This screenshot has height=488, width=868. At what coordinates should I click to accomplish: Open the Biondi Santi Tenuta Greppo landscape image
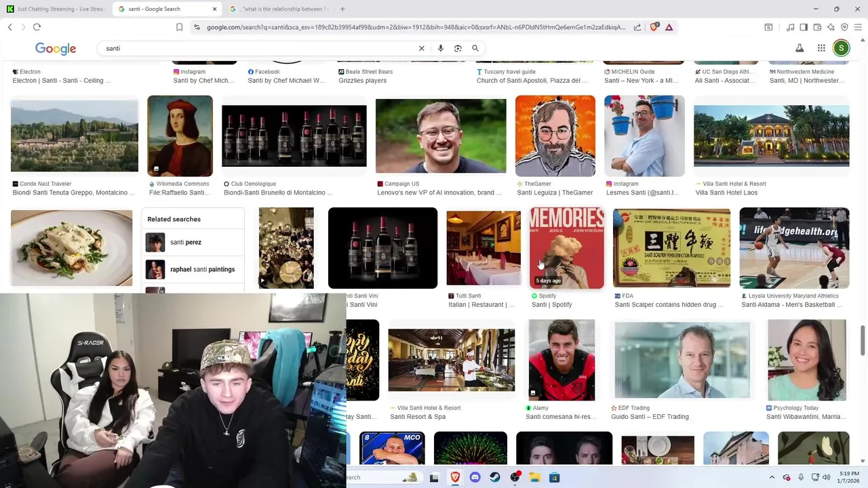(x=75, y=136)
